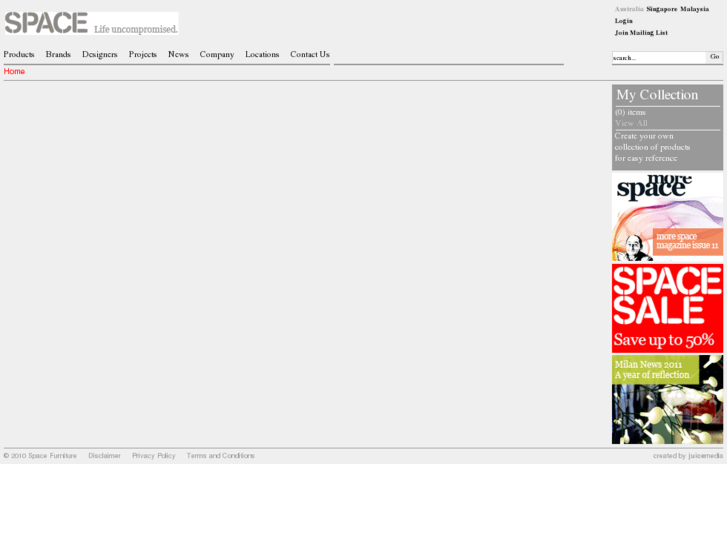This screenshot has height=545, width=727.
Task: Go to the Locations page
Action: [x=262, y=54]
